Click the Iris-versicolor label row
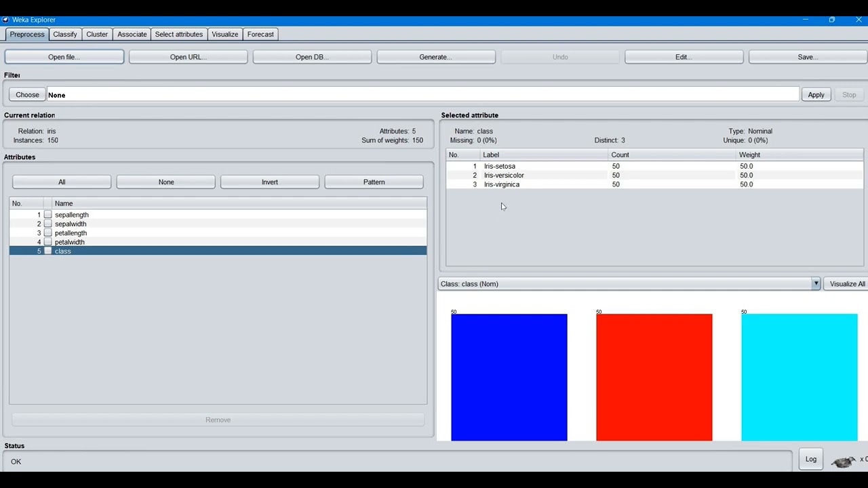The image size is (868, 488). click(654, 176)
